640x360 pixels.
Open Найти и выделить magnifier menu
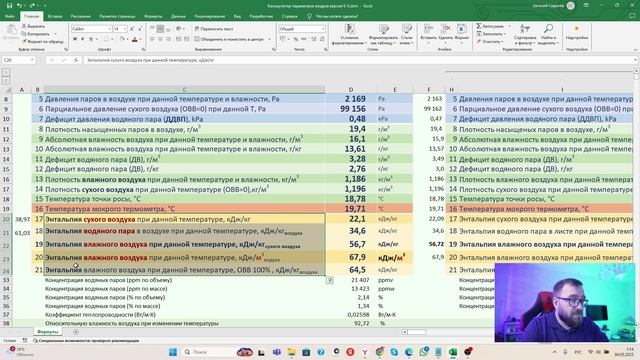[548, 35]
